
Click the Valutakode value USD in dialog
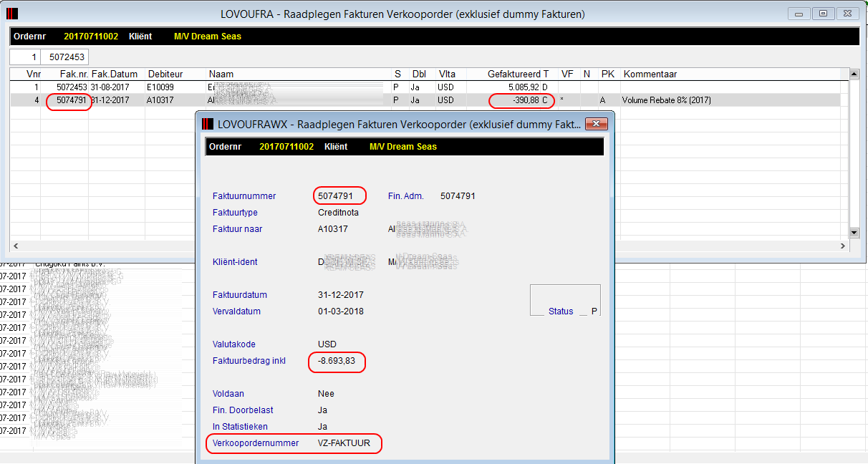[x=327, y=344]
